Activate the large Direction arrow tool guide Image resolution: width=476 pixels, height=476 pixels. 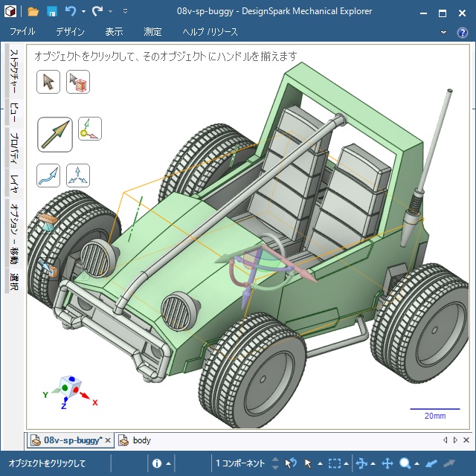point(55,134)
